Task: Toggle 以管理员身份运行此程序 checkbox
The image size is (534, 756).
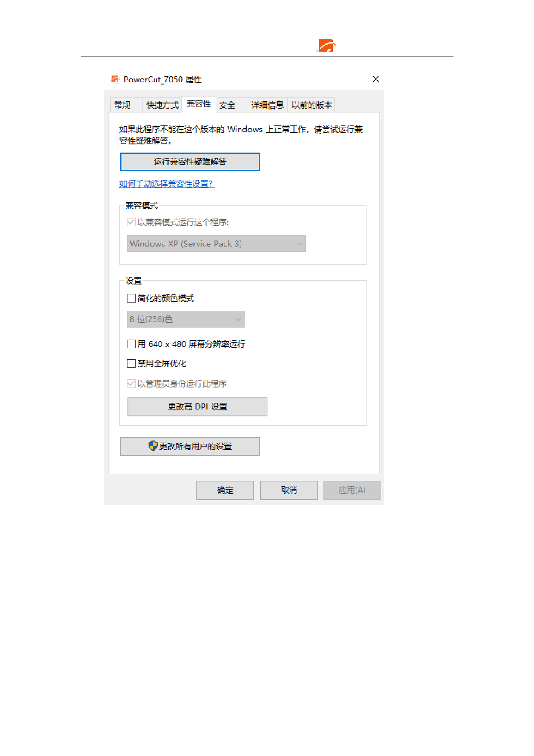Action: (131, 383)
